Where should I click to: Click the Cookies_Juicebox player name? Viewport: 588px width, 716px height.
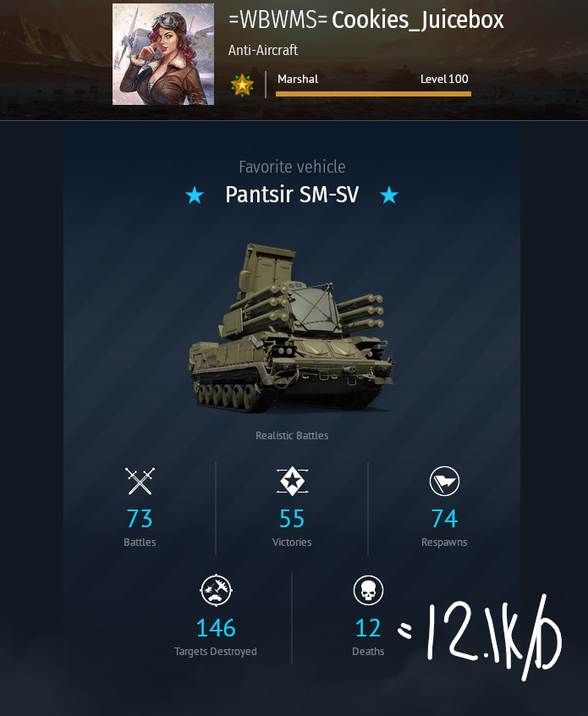(x=418, y=20)
